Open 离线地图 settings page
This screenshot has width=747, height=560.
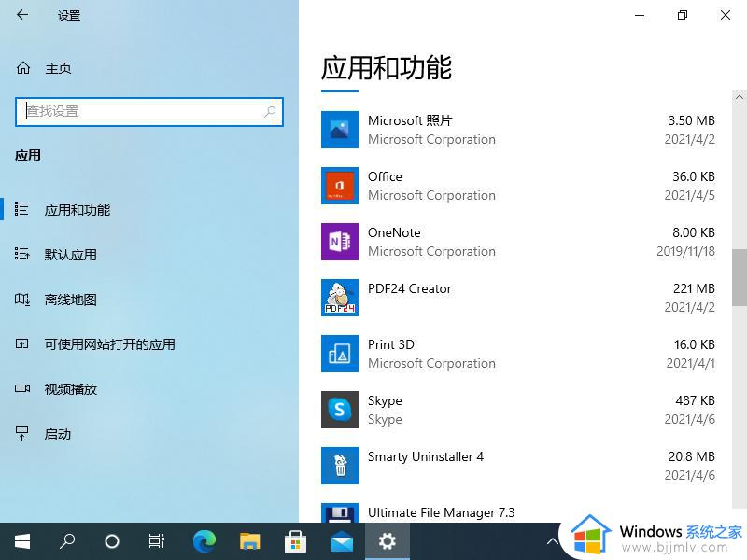[x=71, y=300]
